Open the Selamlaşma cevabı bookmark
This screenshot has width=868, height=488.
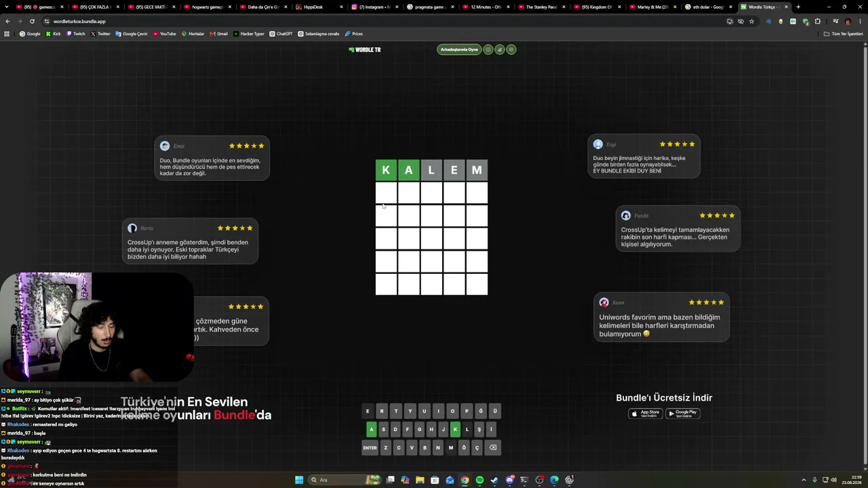319,34
